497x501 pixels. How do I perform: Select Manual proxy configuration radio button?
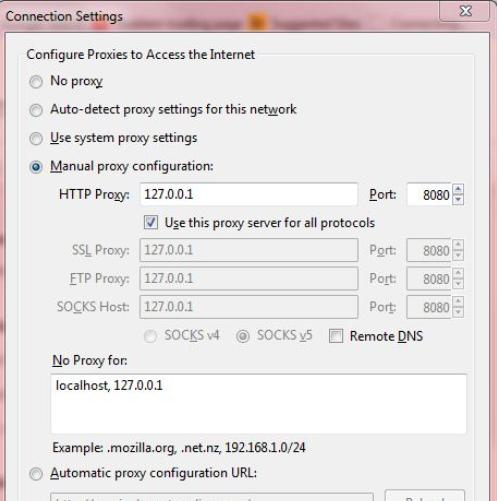36,167
